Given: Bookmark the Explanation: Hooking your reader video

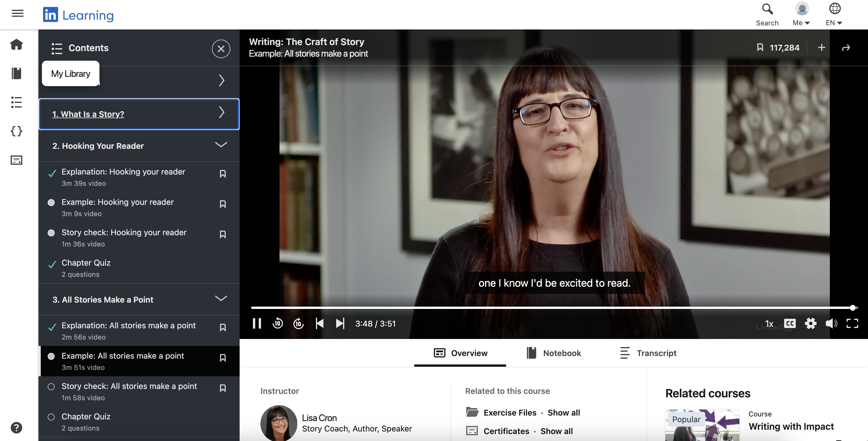Looking at the screenshot, I should pos(223,173).
